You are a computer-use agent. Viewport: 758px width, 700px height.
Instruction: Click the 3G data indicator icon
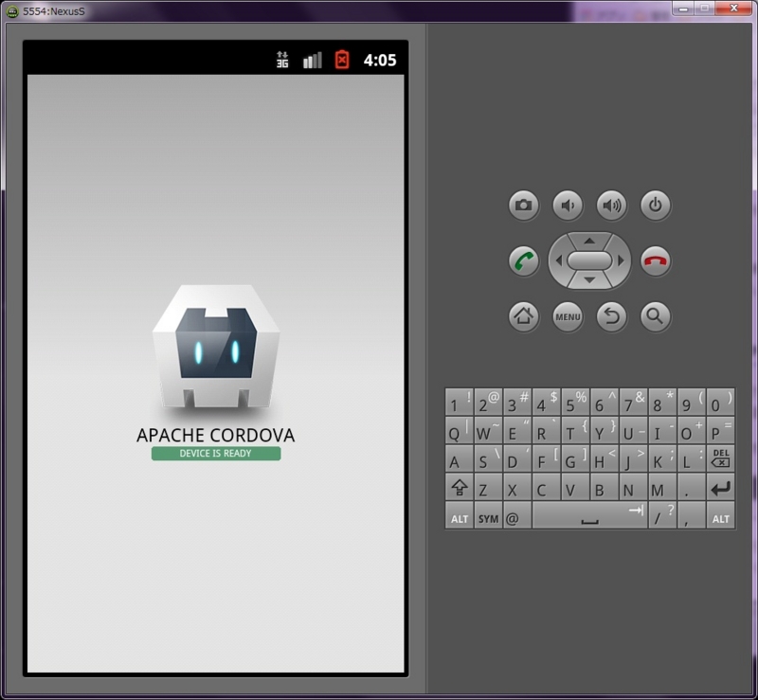(x=282, y=60)
